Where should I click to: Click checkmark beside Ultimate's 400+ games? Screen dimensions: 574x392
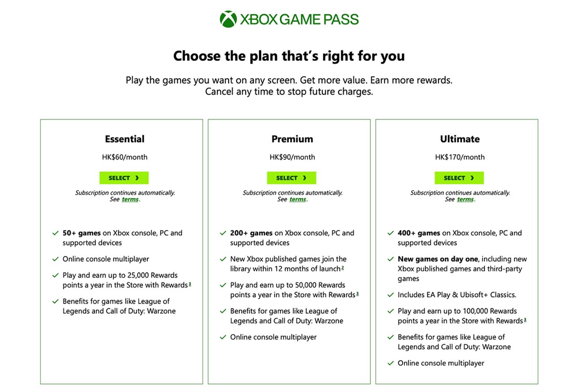[391, 233]
